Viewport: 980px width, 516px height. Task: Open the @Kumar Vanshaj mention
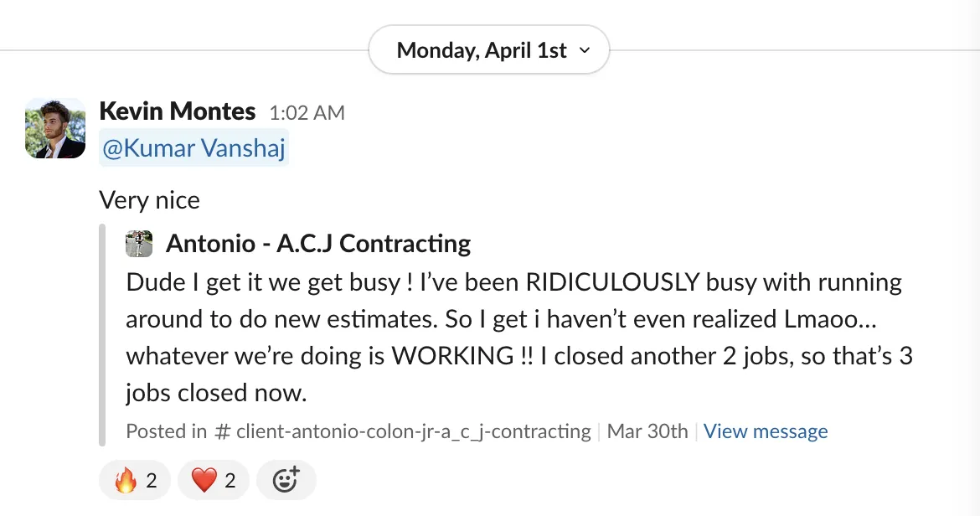coord(193,148)
